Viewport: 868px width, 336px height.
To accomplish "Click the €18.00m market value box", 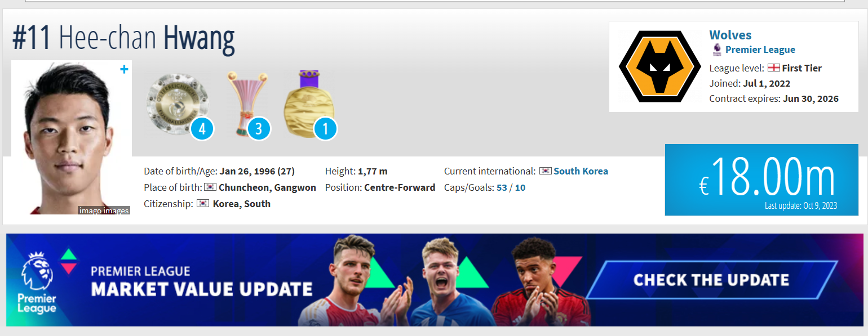I will [x=761, y=180].
